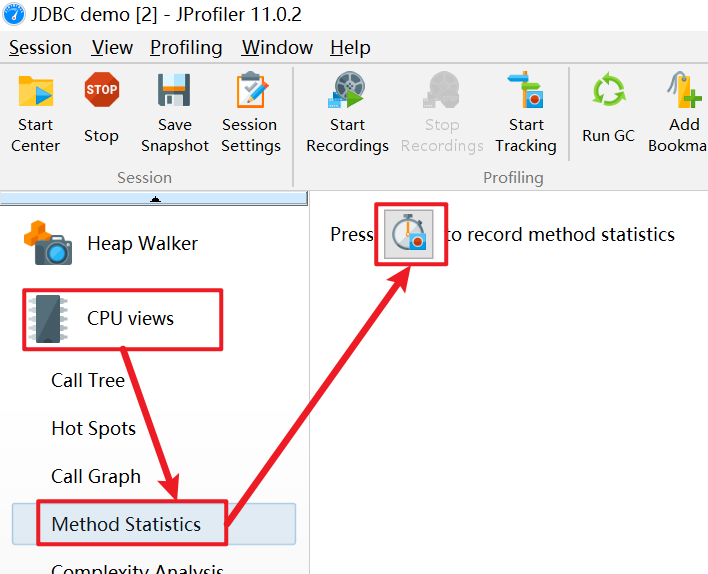708x574 pixels.
Task: Click the Start Tracking signpost icon
Action: pos(526,89)
